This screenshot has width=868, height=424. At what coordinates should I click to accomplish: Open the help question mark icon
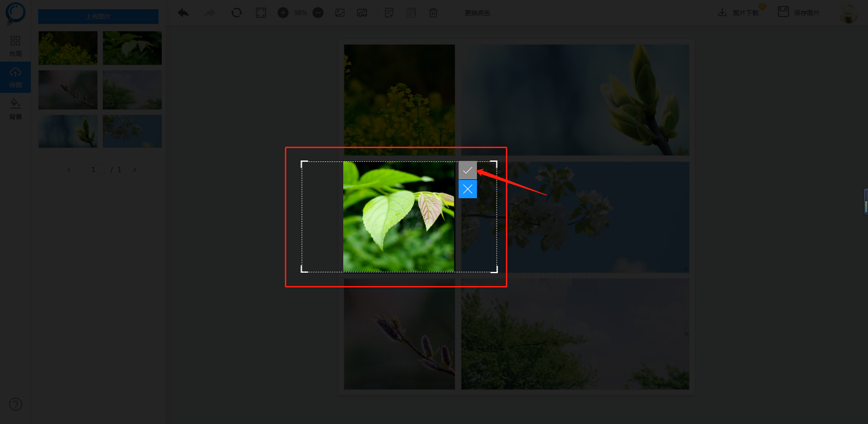point(16,404)
